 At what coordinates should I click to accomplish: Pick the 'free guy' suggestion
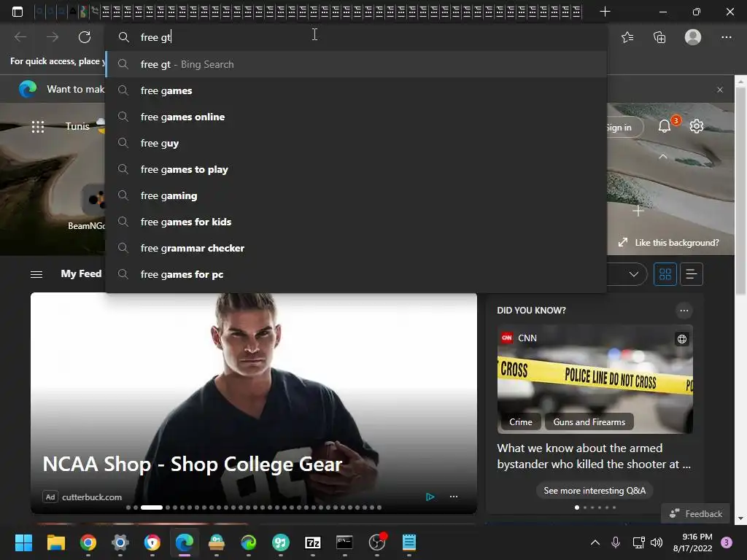tap(356, 143)
